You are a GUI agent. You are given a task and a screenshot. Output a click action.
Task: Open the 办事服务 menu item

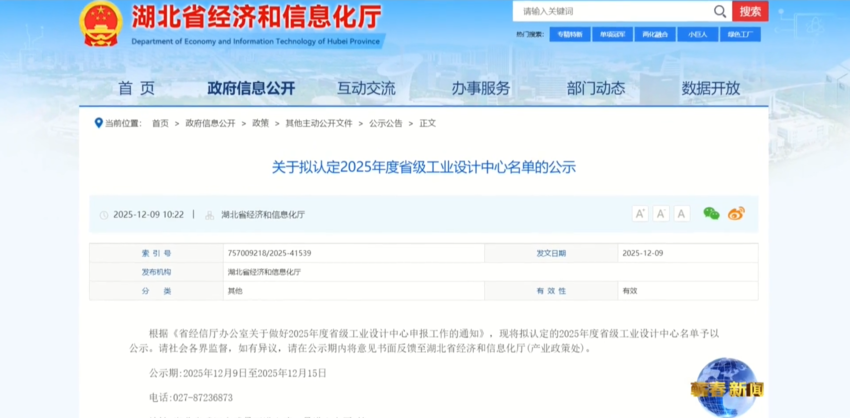pos(480,88)
